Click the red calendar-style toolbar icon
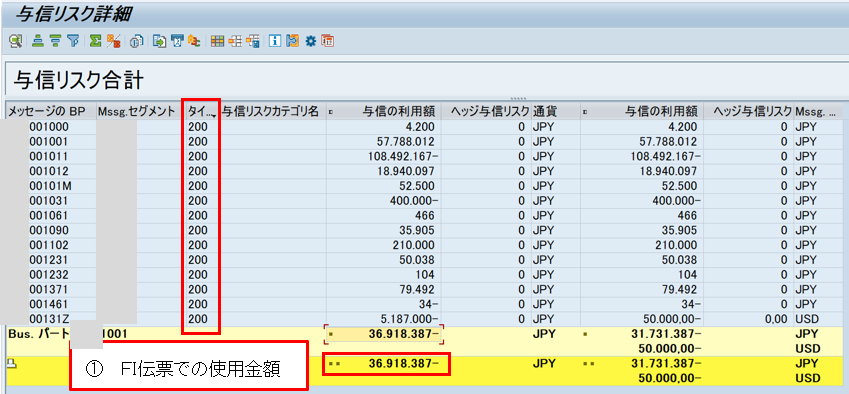This screenshot has height=394, width=849. [x=328, y=41]
